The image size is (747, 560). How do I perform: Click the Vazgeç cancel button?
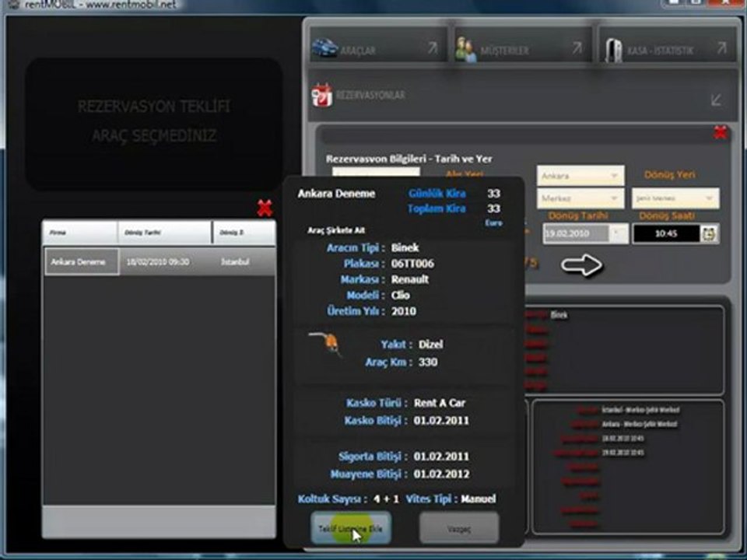coord(459,528)
